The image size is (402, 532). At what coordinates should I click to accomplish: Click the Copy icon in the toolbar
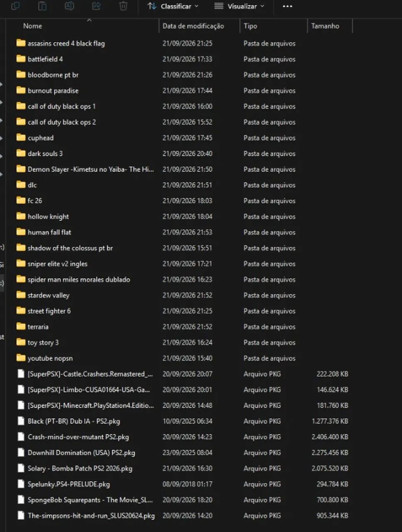(x=15, y=6)
